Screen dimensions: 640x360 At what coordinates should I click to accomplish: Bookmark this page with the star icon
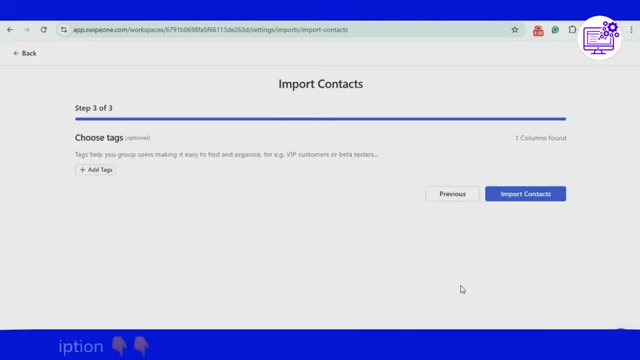(x=515, y=30)
